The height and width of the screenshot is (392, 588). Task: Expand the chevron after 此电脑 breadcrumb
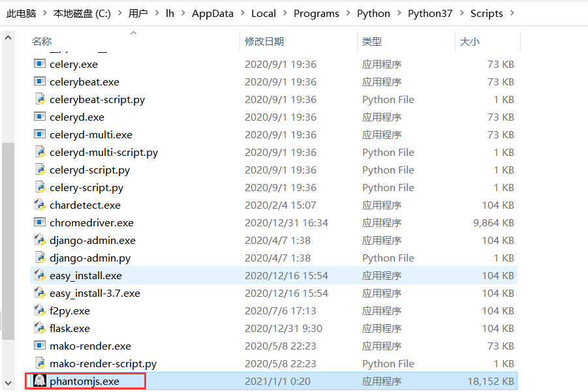click(45, 13)
